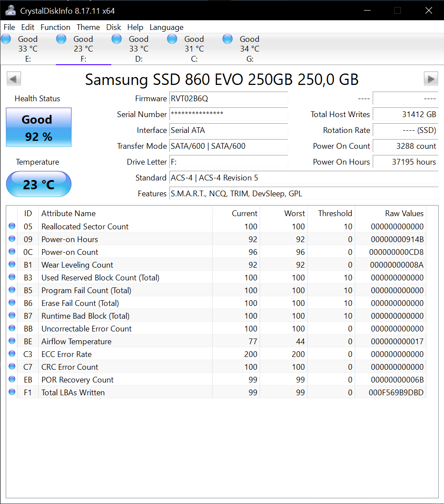Click the Firmware field RVT02B6Q
Viewport: 444px width, 504px height.
click(x=228, y=98)
